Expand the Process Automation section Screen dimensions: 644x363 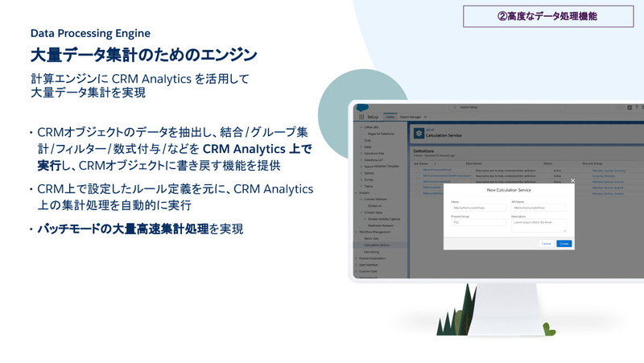coord(356,258)
